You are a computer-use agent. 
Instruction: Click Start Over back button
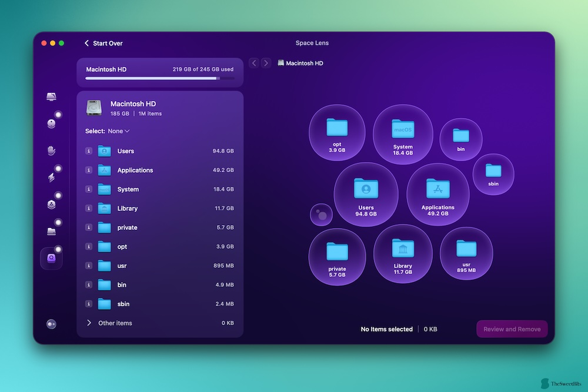click(x=103, y=43)
